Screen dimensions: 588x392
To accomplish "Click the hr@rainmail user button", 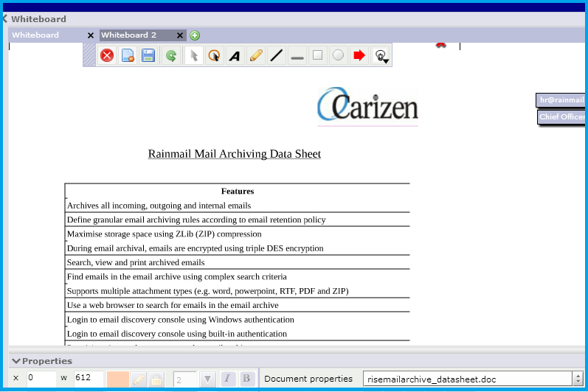I will pos(561,100).
